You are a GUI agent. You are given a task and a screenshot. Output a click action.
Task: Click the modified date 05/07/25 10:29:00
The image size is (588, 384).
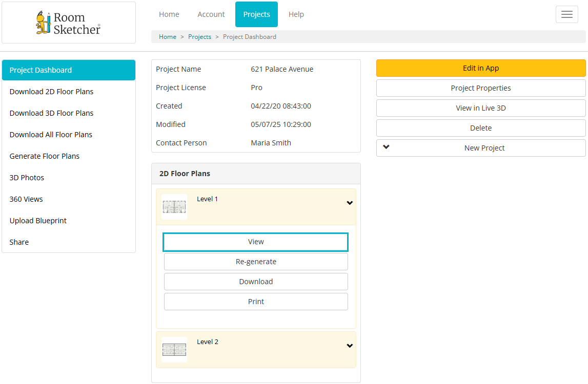click(x=281, y=124)
